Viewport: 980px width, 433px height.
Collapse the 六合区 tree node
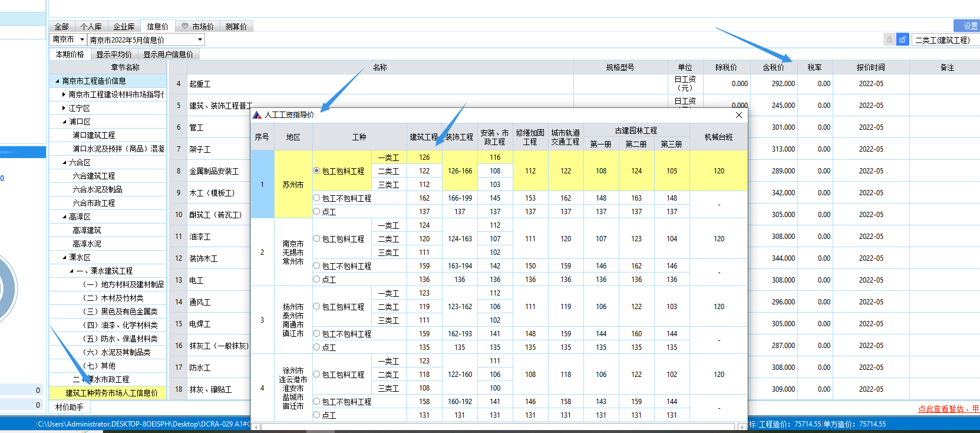(x=64, y=162)
